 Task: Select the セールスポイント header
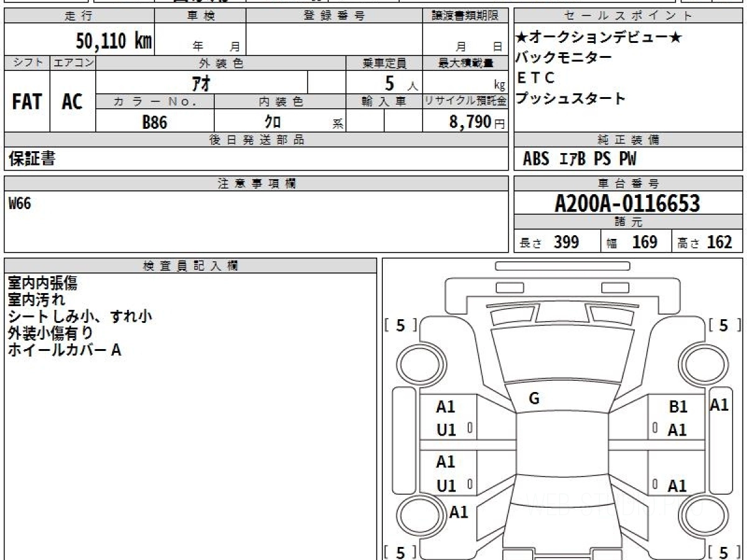click(629, 16)
